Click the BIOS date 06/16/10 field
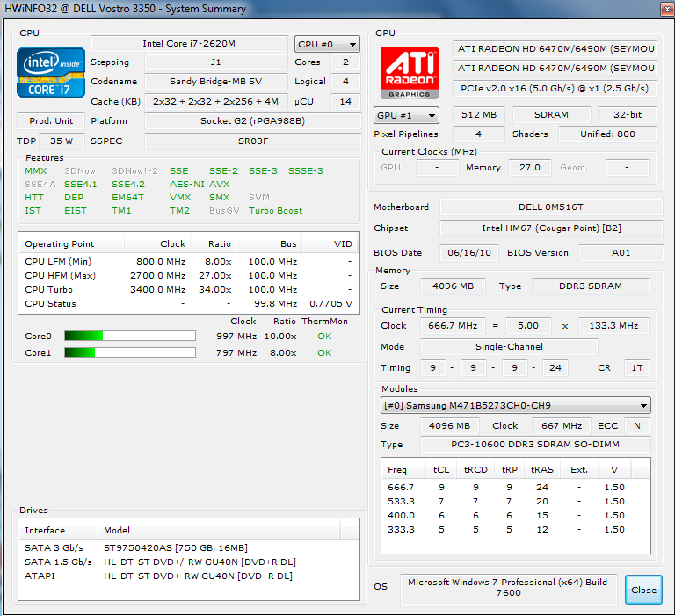Image resolution: width=675 pixels, height=616 pixels. 468,253
